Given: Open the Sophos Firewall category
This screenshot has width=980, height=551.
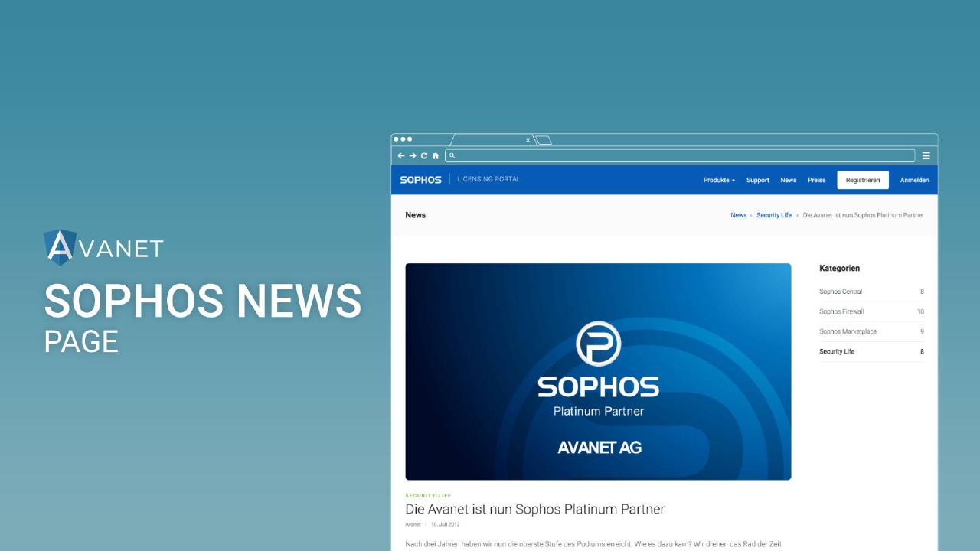Looking at the screenshot, I should click(842, 311).
